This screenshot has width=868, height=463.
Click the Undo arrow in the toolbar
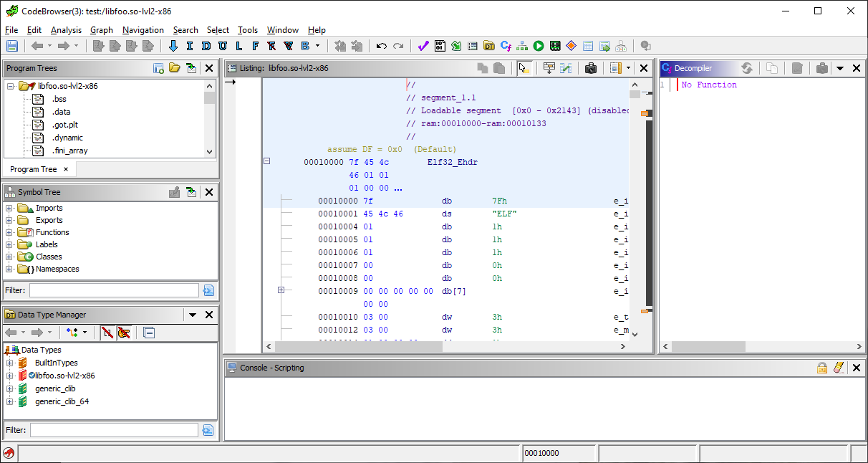tap(382, 46)
